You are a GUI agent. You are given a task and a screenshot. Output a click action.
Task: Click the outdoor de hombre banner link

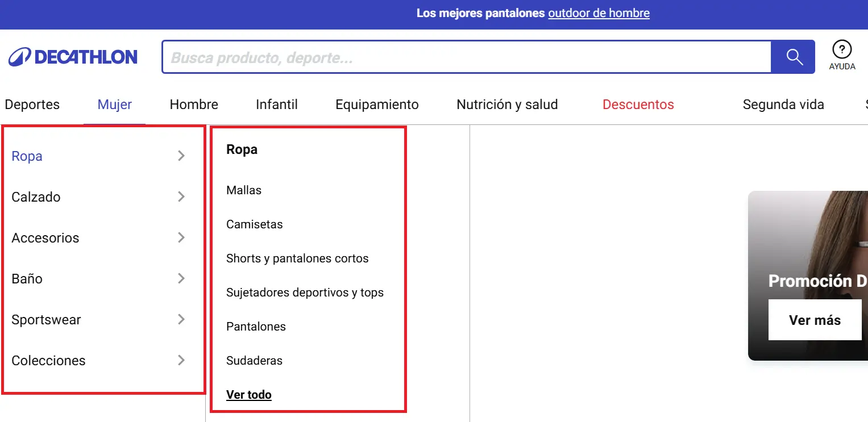click(599, 12)
